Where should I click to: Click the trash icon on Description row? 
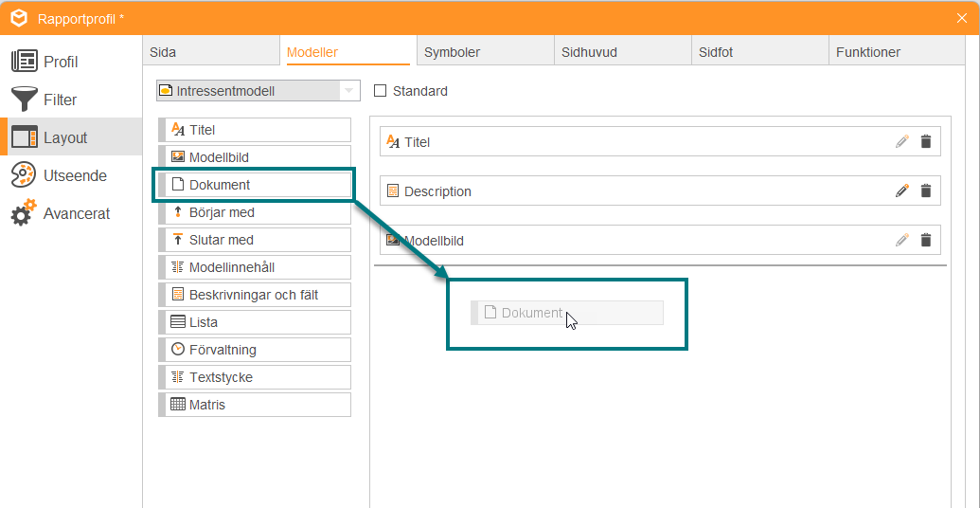click(926, 190)
